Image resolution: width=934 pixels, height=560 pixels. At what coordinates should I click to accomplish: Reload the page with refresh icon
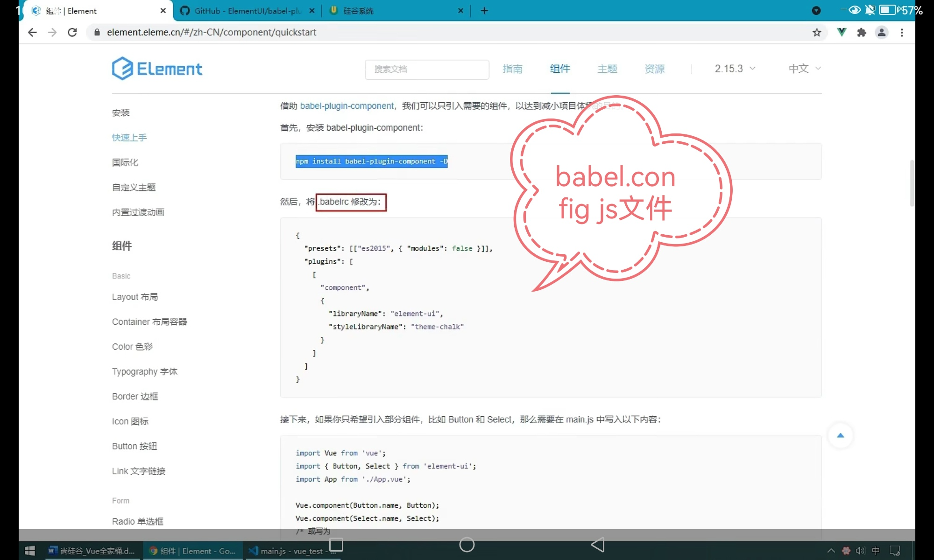(72, 32)
